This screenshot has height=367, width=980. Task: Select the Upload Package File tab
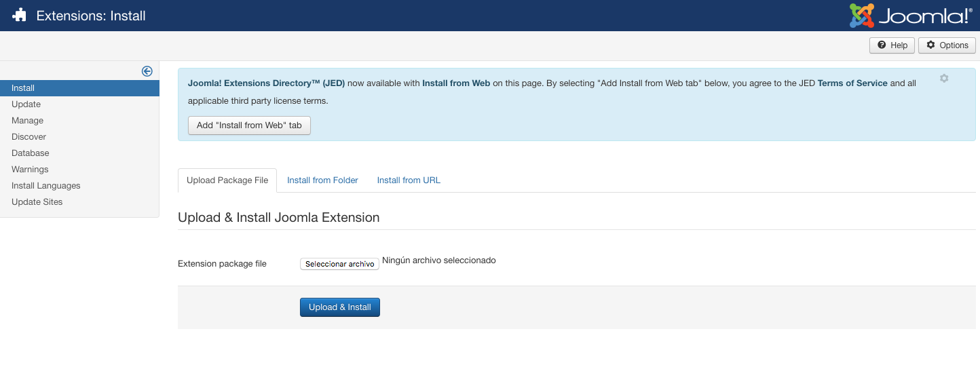pyautogui.click(x=227, y=180)
